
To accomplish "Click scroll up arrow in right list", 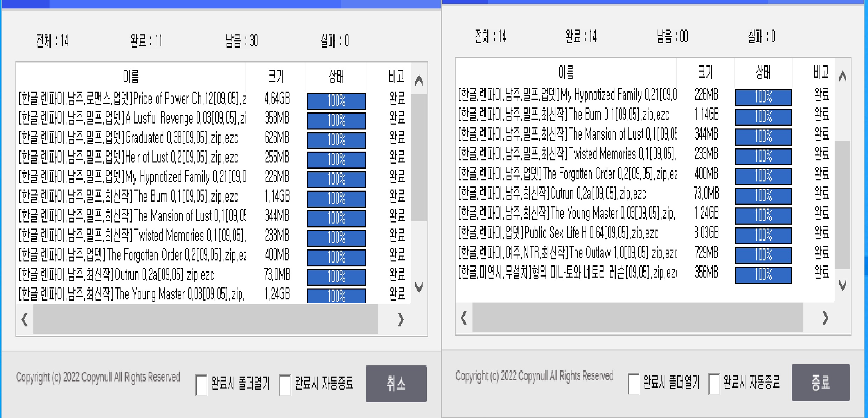I will 842,76.
